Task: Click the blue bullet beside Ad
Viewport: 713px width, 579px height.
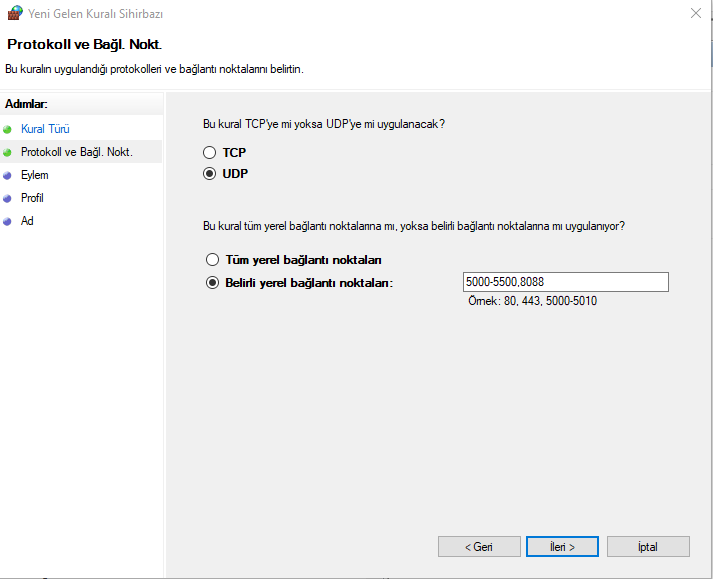Action: click(8, 221)
